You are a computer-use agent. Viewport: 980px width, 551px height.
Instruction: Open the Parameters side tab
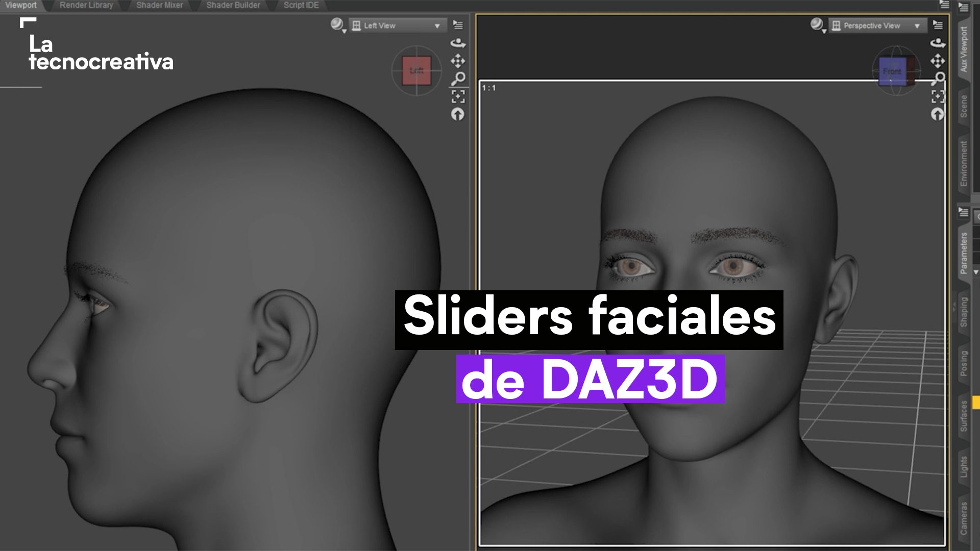coord(963,253)
